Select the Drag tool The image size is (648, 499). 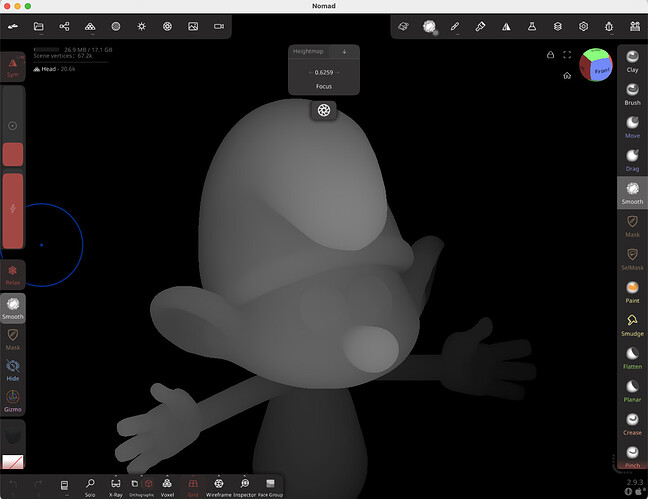pos(632,160)
